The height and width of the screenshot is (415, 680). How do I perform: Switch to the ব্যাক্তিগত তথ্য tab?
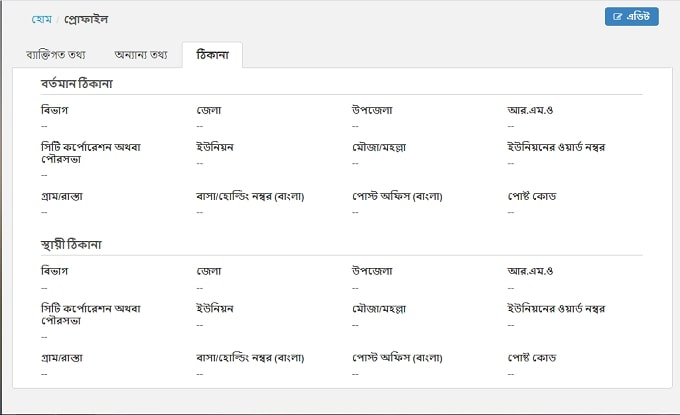[x=56, y=55]
